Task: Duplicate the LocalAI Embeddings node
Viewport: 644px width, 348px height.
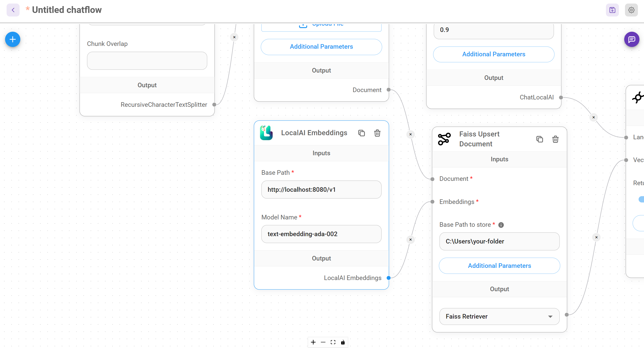Action: [x=361, y=133]
